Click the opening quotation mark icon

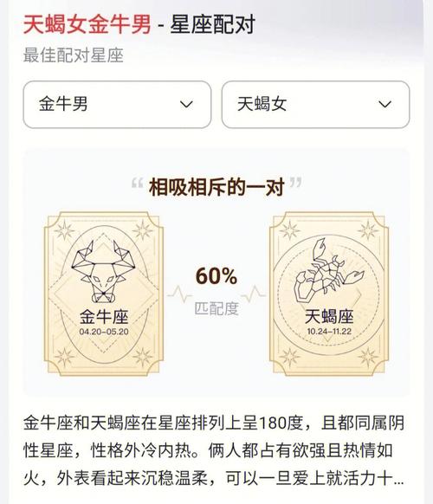pos(138,184)
